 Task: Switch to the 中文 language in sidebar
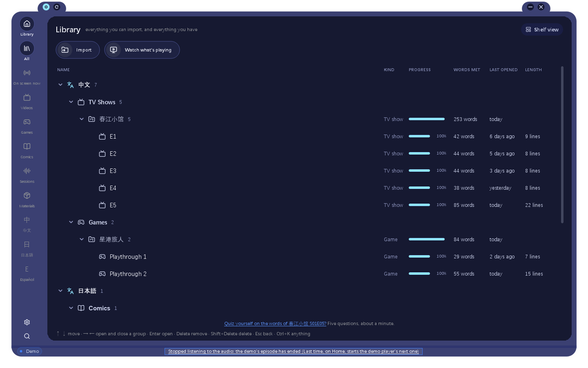[x=27, y=224]
